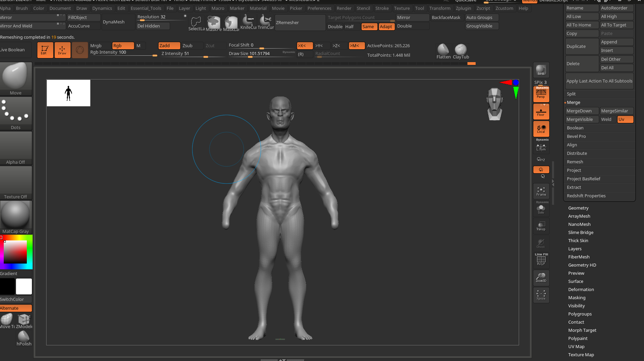644x361 pixels.
Task: Select the Move Topological brush icon
Action: click(7, 321)
